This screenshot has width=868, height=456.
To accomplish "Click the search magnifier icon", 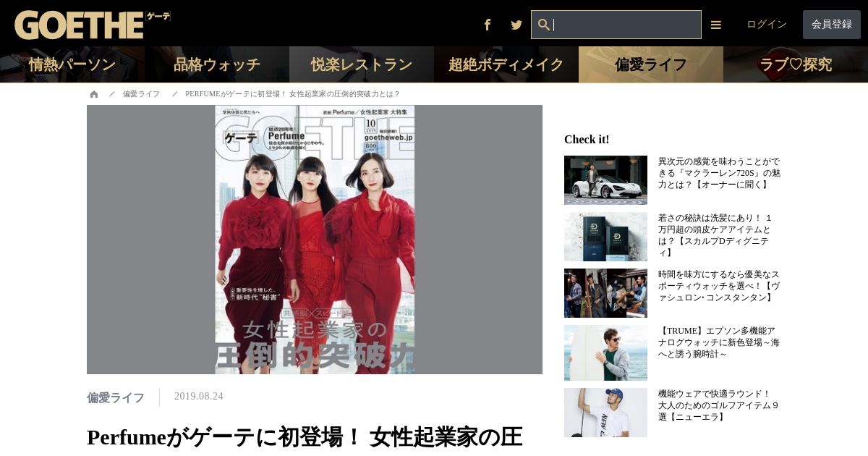I will coord(544,25).
